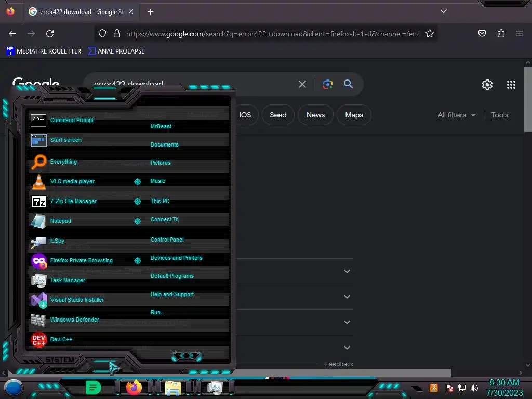
Task: Save page to Pocket
Action: [x=482, y=33]
